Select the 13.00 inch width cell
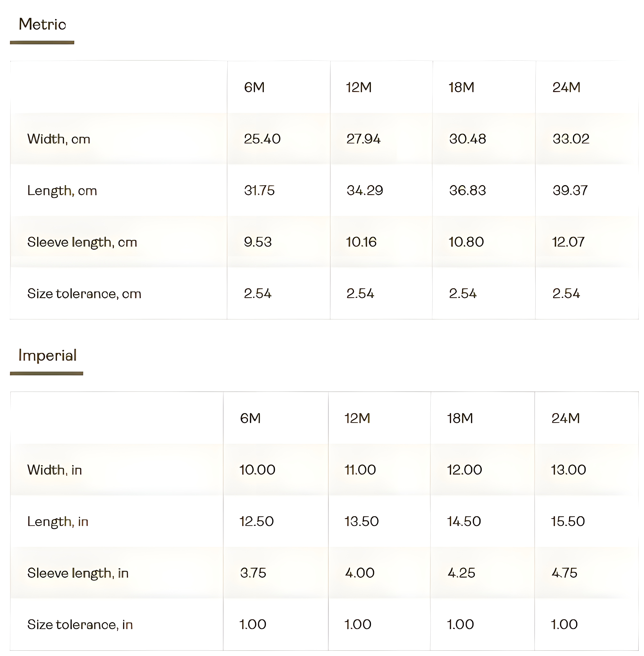 [568, 470]
